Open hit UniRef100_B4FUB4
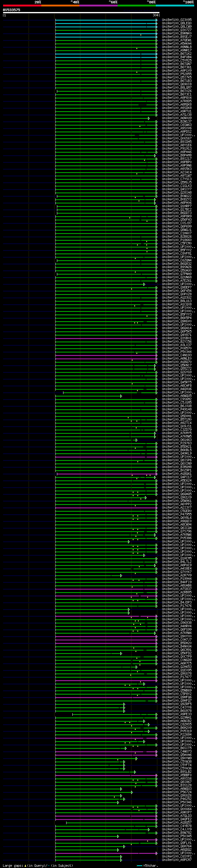Screen dimensions: 197x868 pyautogui.click(x=176, y=57)
